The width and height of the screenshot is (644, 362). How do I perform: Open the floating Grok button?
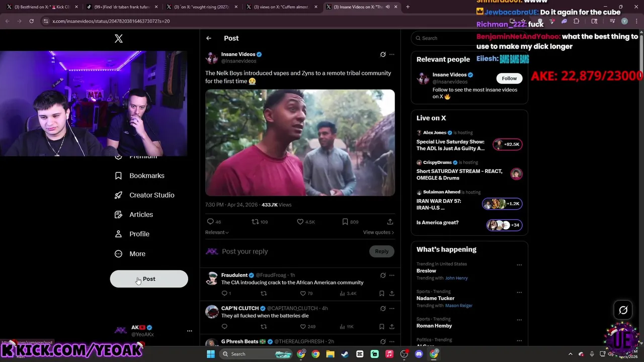(x=623, y=310)
